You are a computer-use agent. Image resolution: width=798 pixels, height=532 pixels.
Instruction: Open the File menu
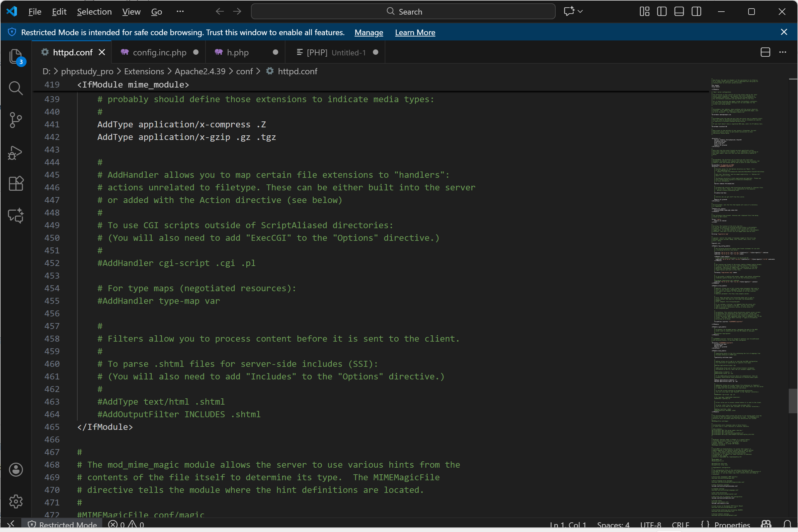coord(35,12)
